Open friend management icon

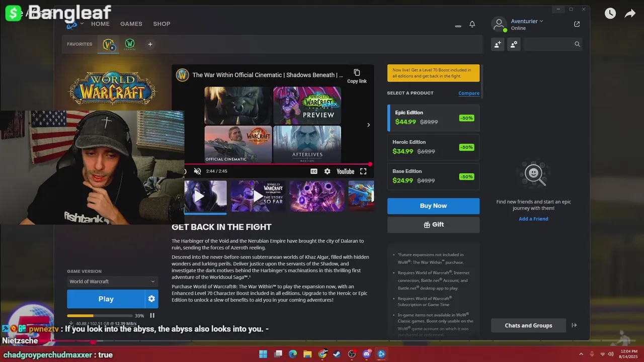pos(514,44)
